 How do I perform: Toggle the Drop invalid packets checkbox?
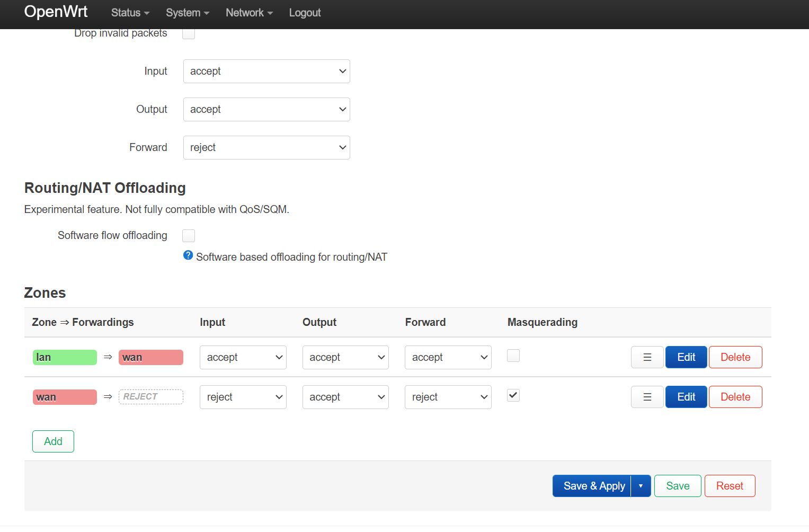tap(189, 33)
